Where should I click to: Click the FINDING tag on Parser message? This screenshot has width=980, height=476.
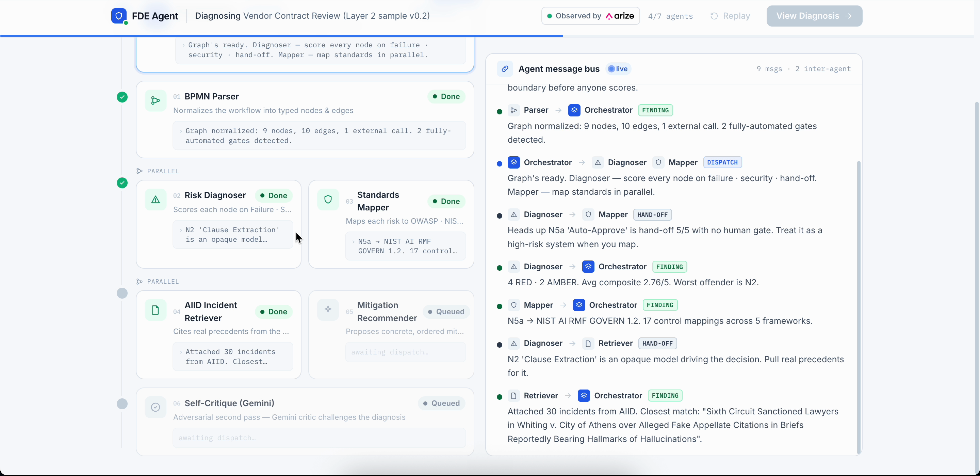pos(655,110)
